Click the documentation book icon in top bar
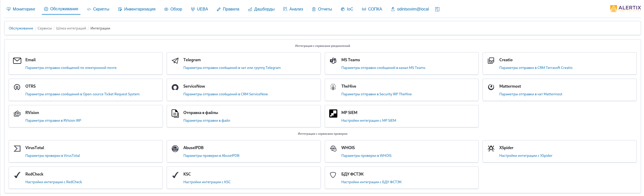This screenshot has width=644, height=196. pyautogui.click(x=437, y=9)
